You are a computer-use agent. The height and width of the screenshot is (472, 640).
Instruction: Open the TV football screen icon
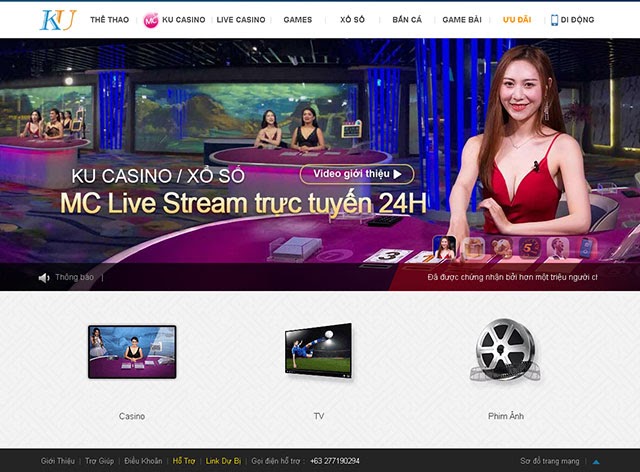[319, 351]
